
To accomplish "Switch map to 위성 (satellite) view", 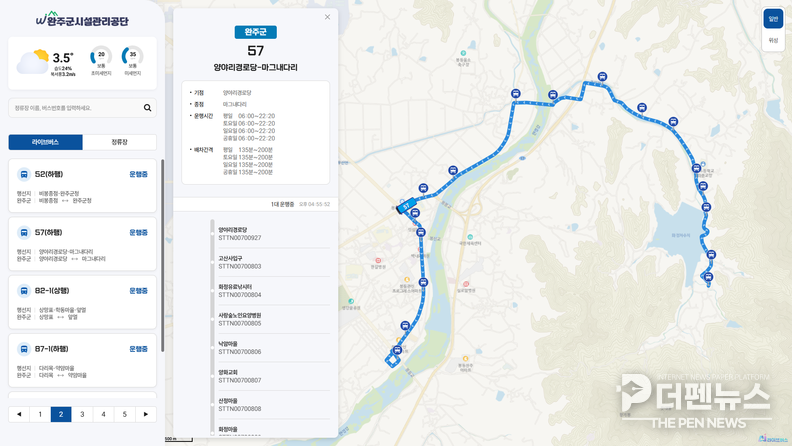I will (x=773, y=41).
